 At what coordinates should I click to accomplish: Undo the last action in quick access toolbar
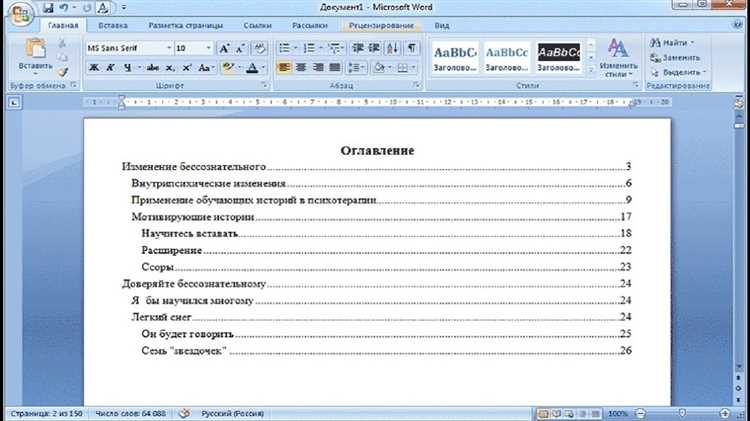64,8
